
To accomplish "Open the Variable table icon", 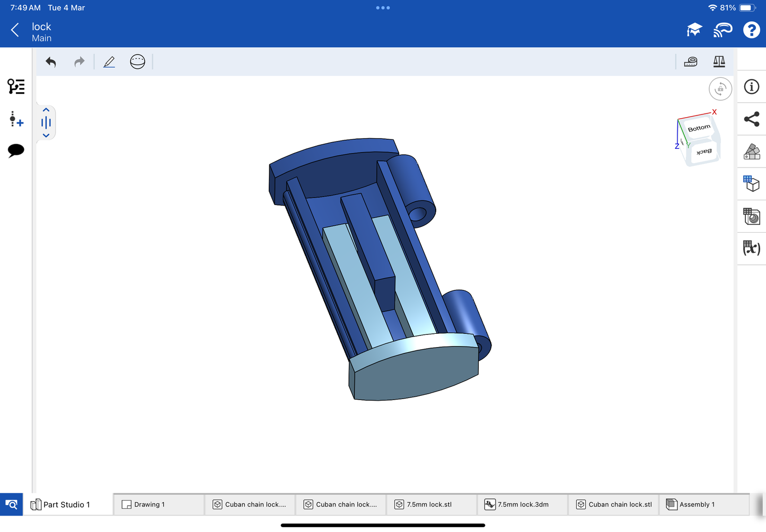I will pos(752,248).
